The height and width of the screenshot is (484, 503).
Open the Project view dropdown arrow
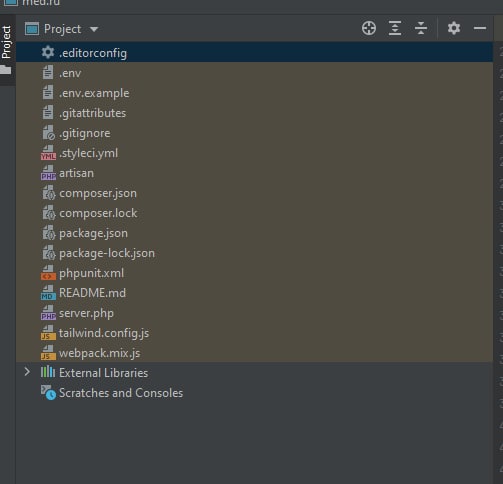pyautogui.click(x=94, y=29)
